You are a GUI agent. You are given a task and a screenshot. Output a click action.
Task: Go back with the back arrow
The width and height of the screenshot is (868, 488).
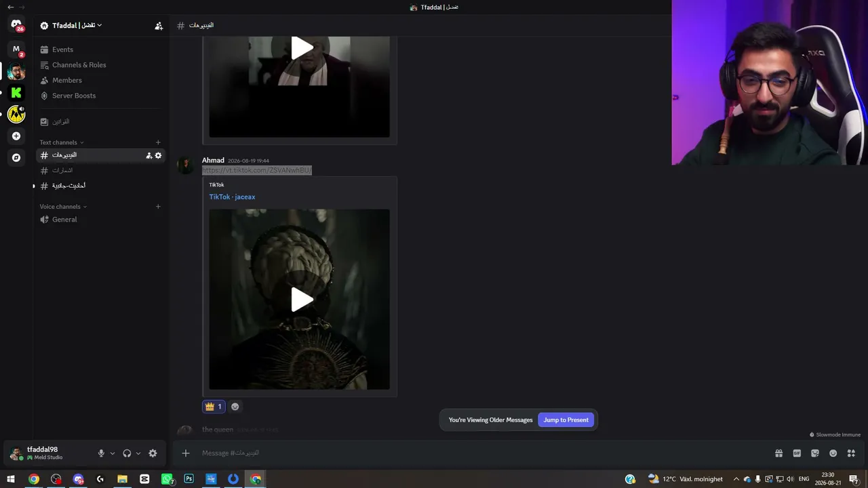10,7
